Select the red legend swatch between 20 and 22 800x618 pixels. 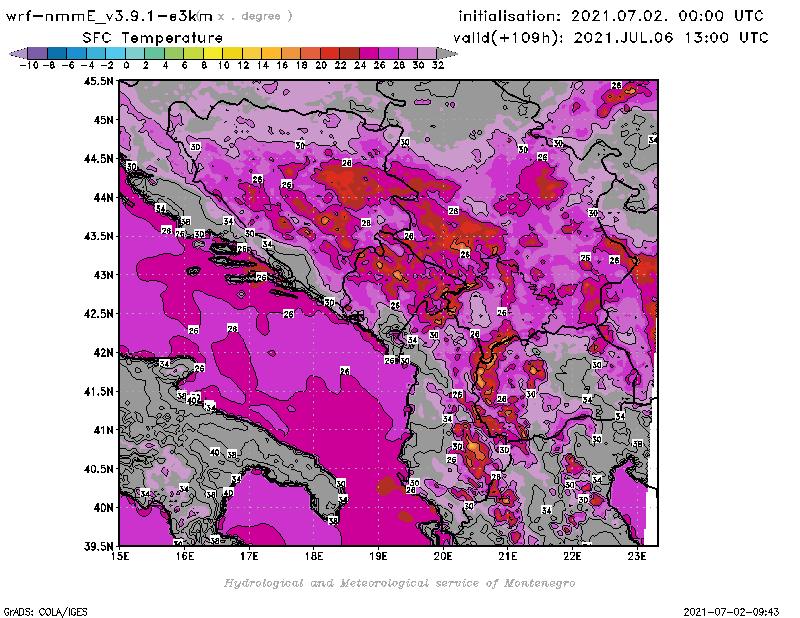[330, 53]
